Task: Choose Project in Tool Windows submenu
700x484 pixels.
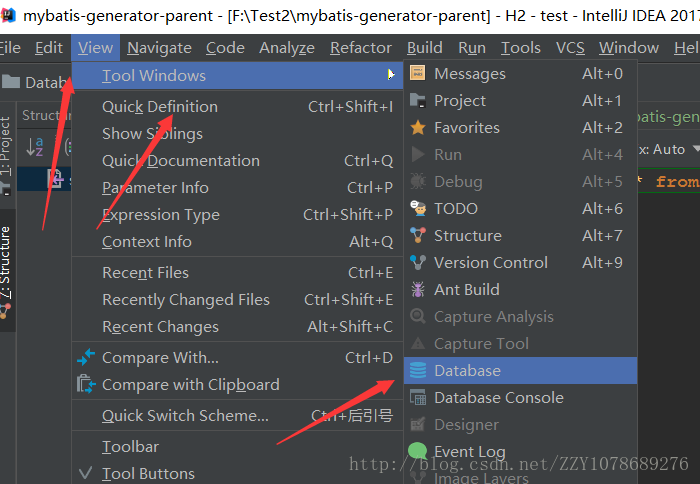Action: 521,100
